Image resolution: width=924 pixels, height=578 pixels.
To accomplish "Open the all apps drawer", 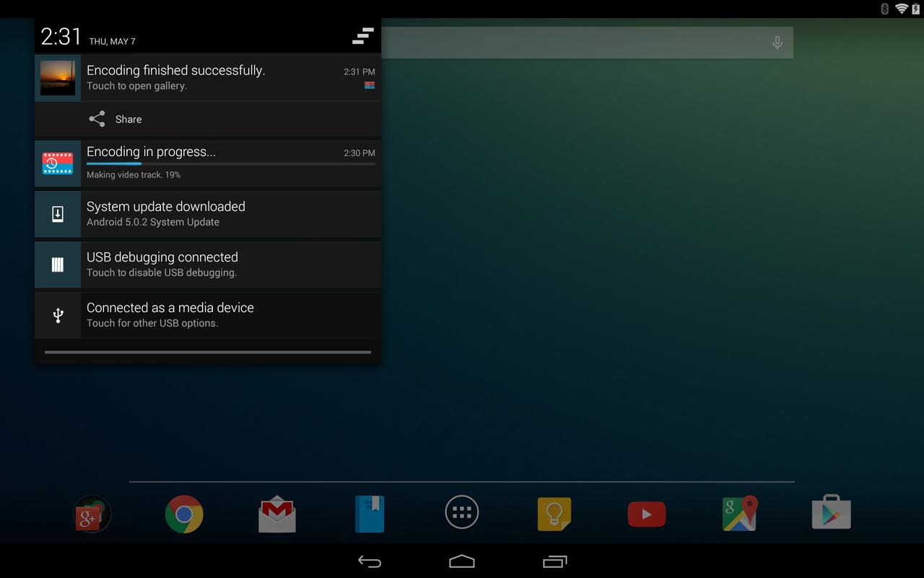I will coord(462,513).
